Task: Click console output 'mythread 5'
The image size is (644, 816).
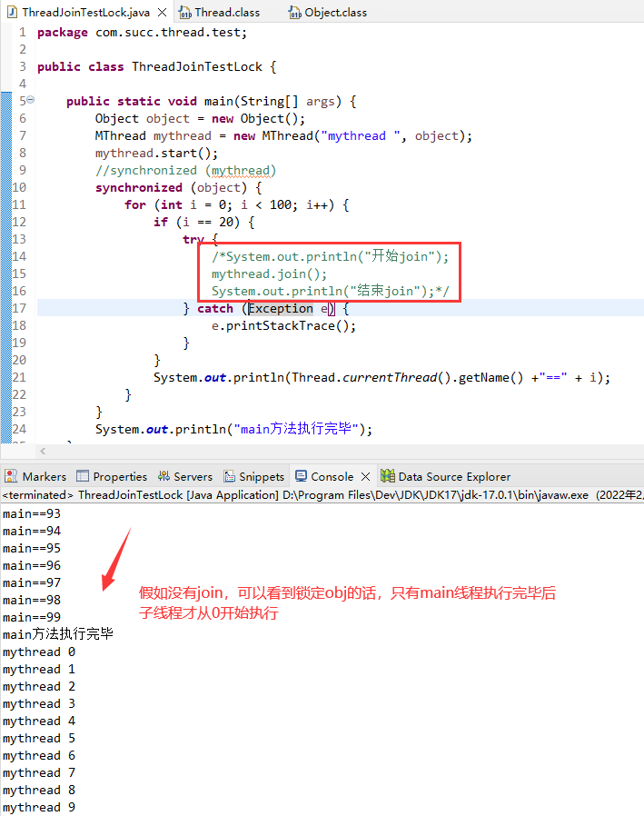Action: [x=39, y=739]
